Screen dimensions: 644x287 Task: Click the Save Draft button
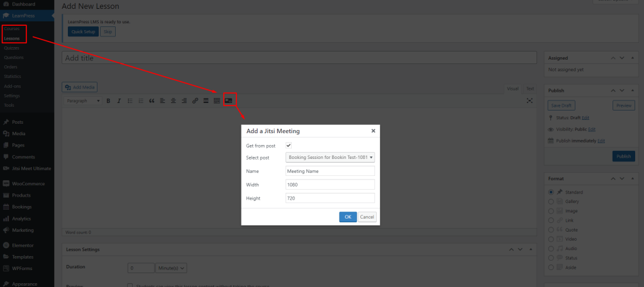click(x=561, y=106)
